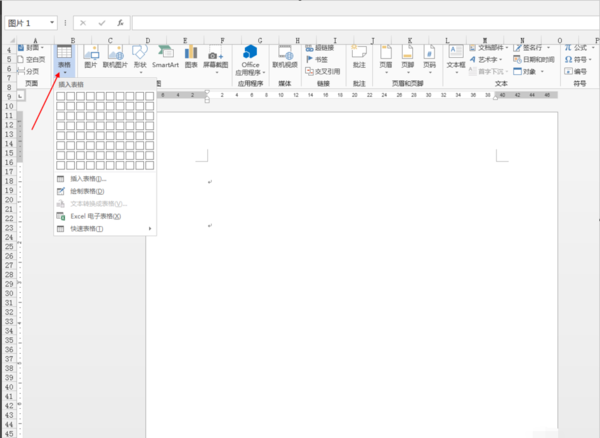Viewport: 600px width, 438px height.
Task: Insert a 超链接 hyperlink
Action: click(x=320, y=48)
